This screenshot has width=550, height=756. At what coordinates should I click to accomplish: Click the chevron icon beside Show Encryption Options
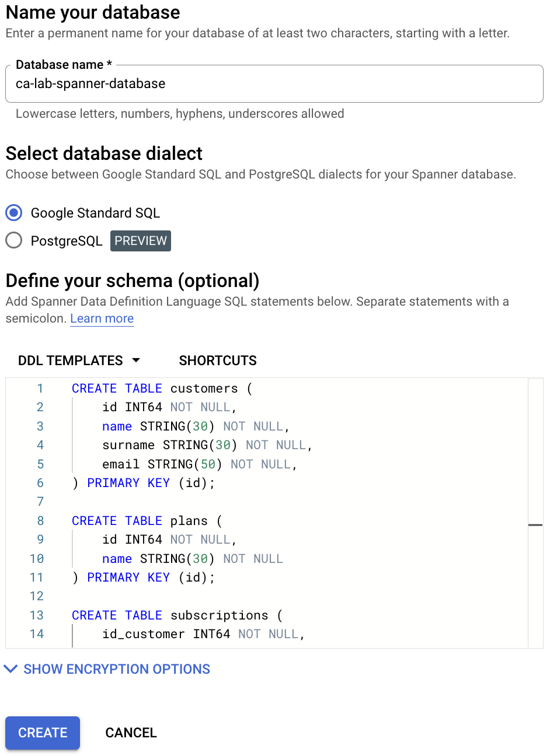11,669
